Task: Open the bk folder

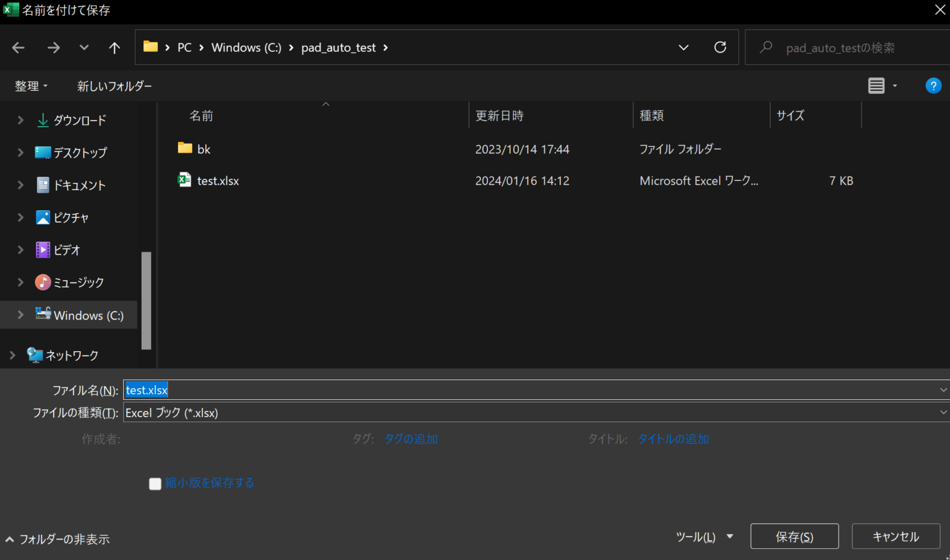Action: [203, 149]
